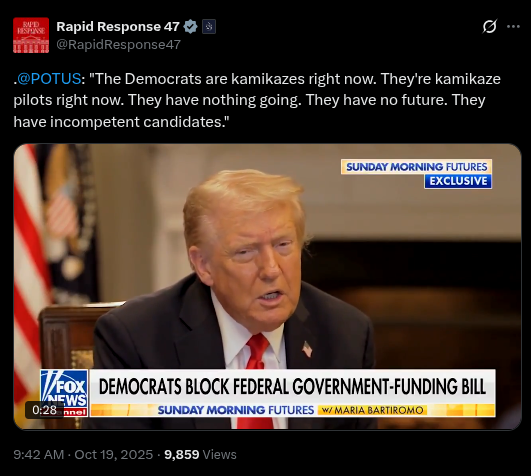
Task: Open the Rapid Response 47 profile avatar
Action: (x=31, y=35)
